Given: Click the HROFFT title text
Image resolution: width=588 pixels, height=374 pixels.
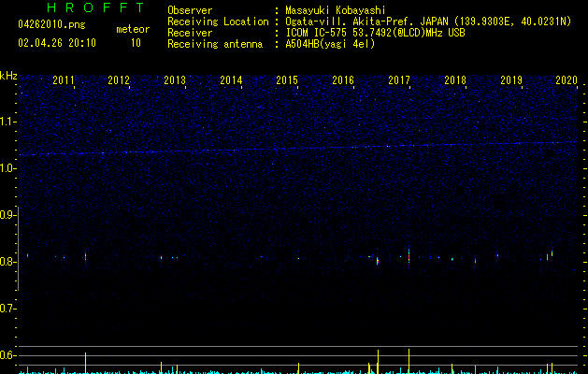Looking at the screenshot, I should point(95,7).
